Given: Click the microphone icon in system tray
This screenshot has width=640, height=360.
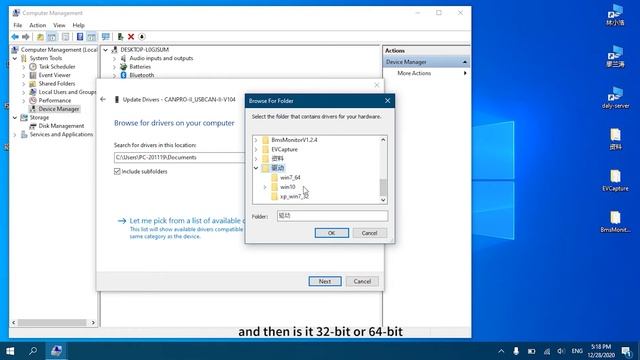Looking at the screenshot, I should point(516,351).
